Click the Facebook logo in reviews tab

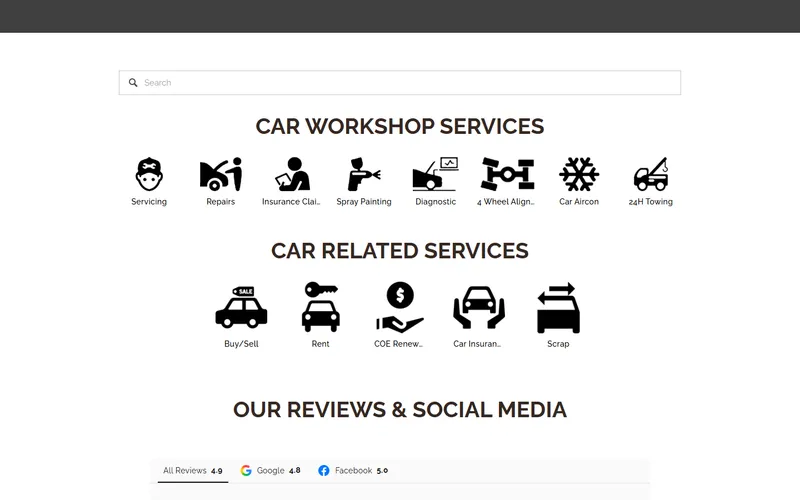coord(323,470)
